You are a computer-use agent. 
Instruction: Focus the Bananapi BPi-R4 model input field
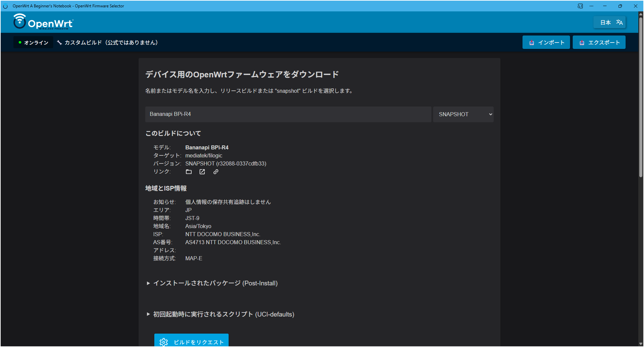click(288, 114)
